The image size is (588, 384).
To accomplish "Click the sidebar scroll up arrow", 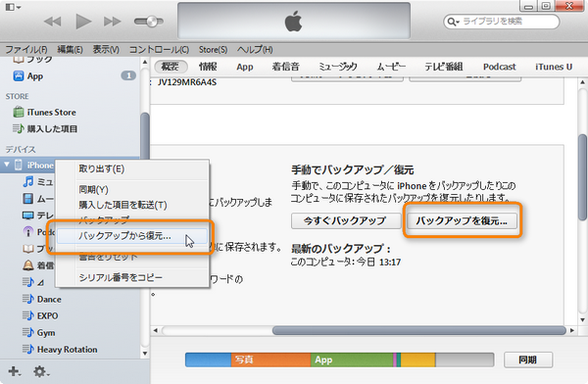I will [145, 62].
